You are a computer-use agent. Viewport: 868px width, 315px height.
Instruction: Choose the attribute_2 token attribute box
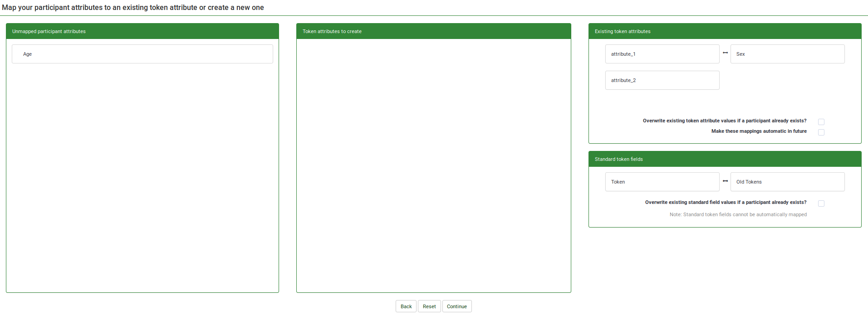tap(662, 80)
